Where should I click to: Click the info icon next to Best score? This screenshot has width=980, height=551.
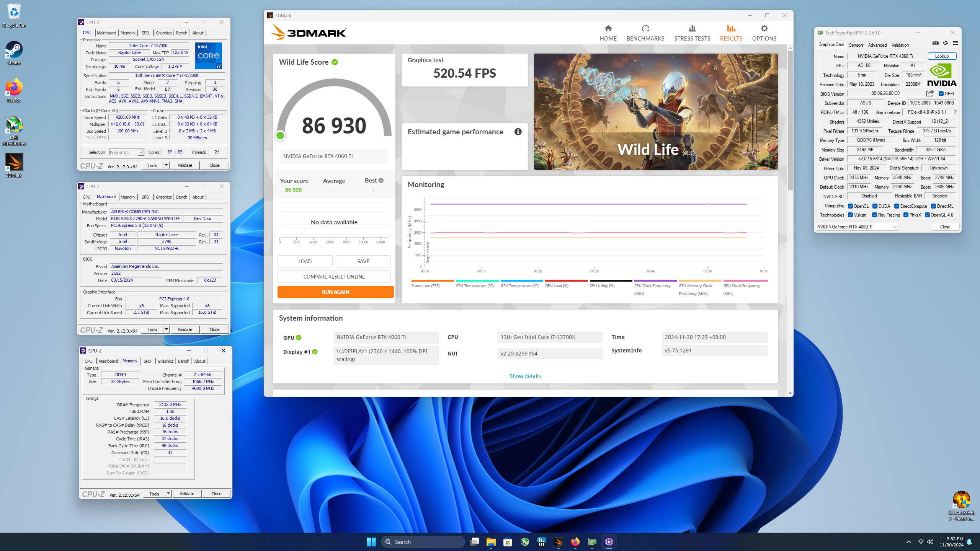pyautogui.click(x=381, y=181)
